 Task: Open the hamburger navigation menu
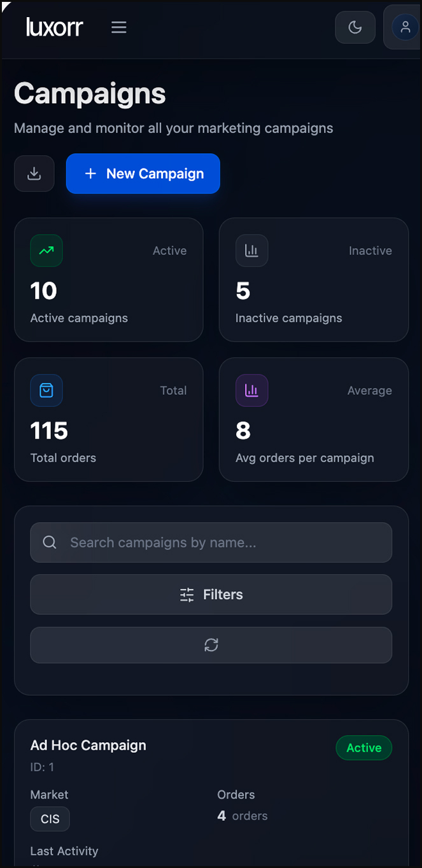(x=119, y=27)
